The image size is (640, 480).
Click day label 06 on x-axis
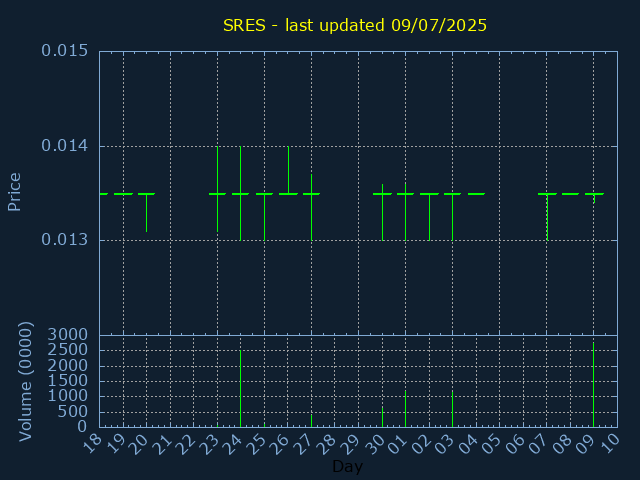tap(516, 444)
